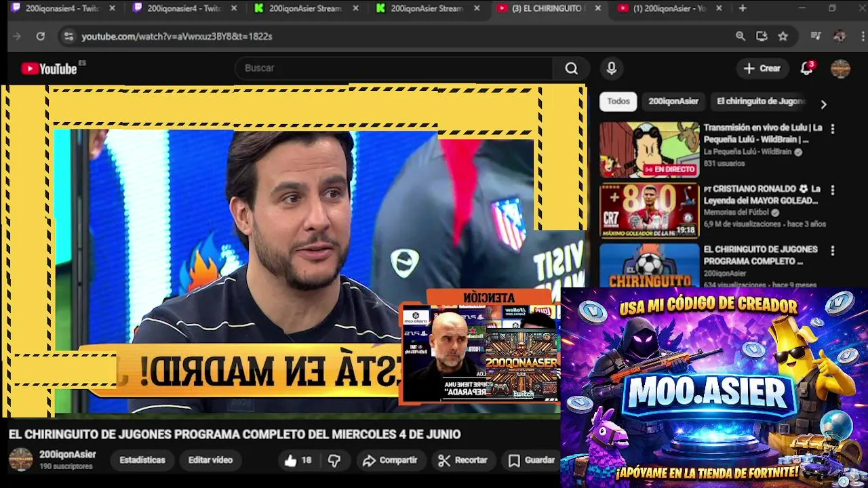Dislike the video with thumbs down
Screen dimensions: 868x488
[334, 460]
